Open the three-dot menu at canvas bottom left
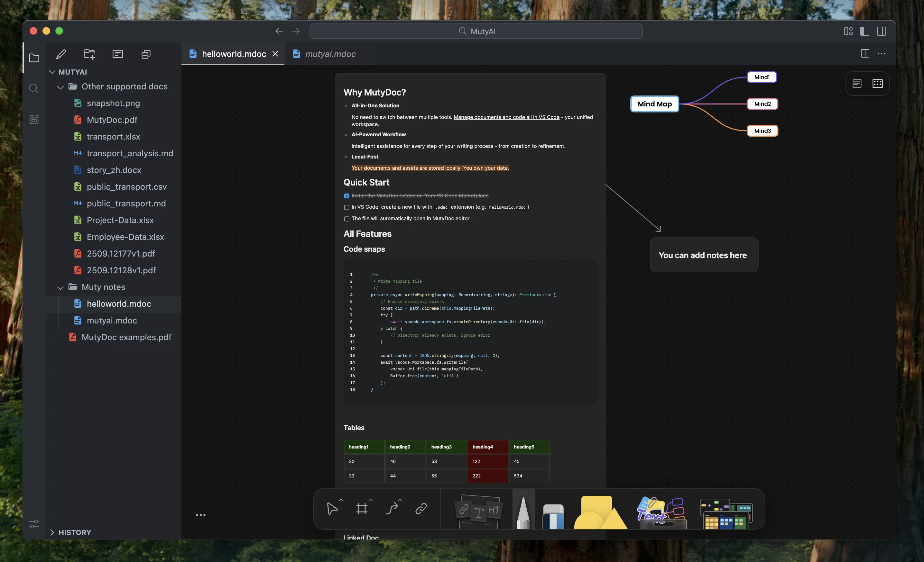 click(x=201, y=515)
